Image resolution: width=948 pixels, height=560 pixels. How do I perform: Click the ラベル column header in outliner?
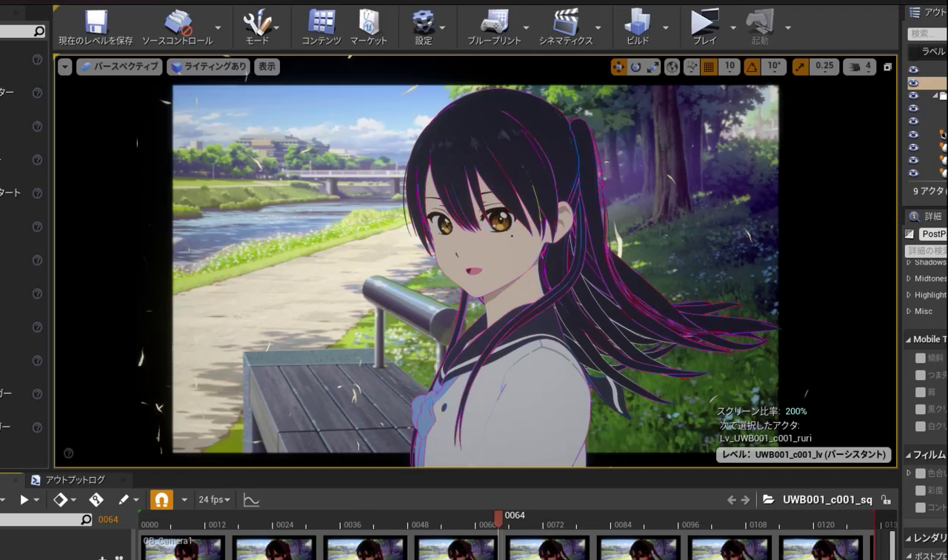coord(932,52)
